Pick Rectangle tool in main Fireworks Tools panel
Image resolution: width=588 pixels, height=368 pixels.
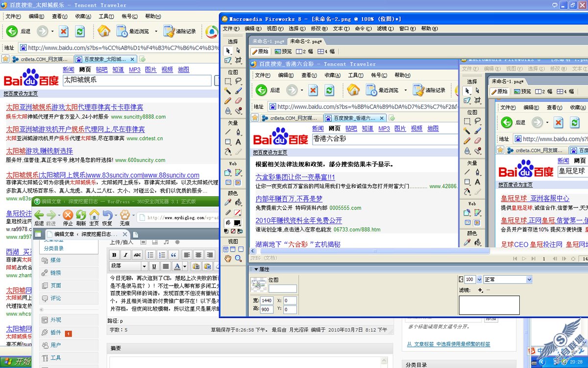228,142
